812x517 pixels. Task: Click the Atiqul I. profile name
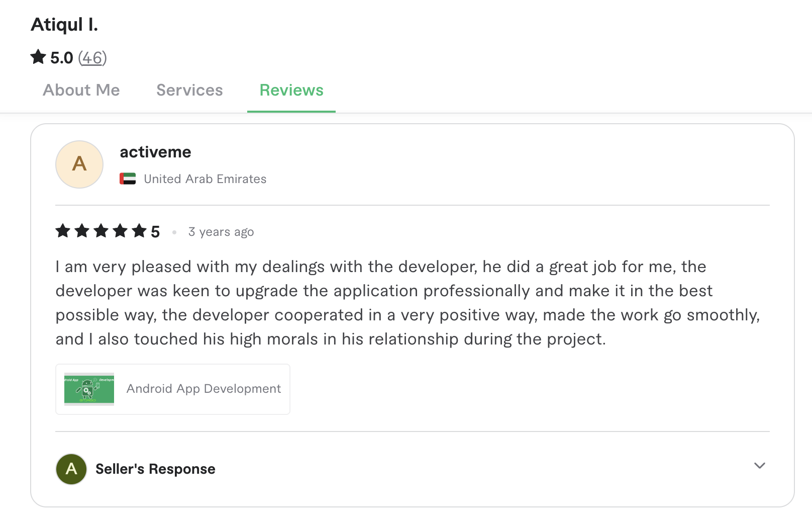tap(64, 24)
